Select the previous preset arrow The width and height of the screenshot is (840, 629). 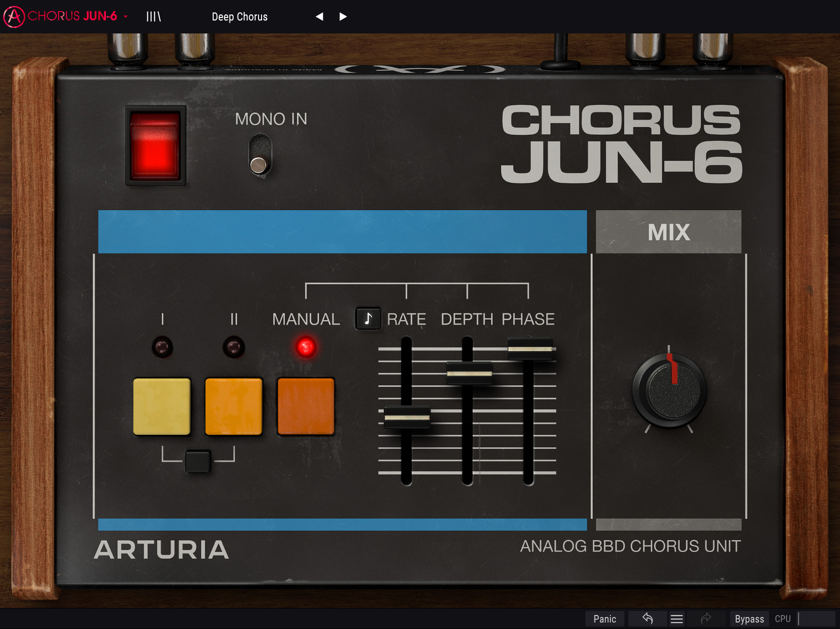point(319,16)
